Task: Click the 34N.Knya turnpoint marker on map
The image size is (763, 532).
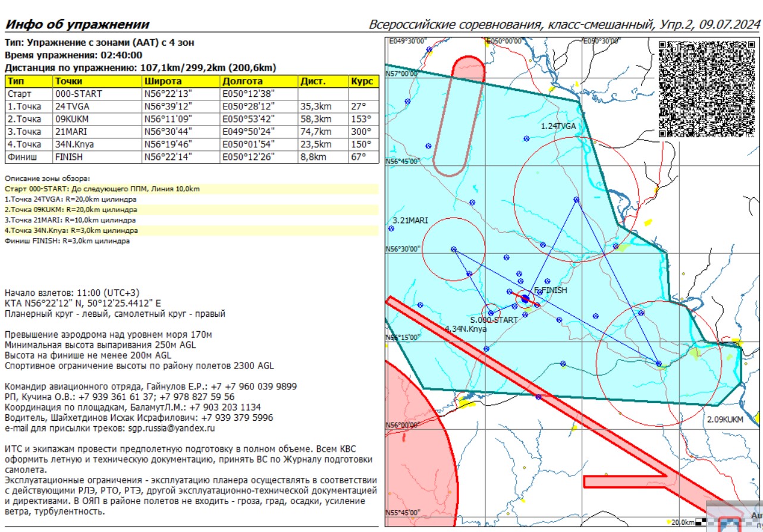Action: [x=491, y=311]
